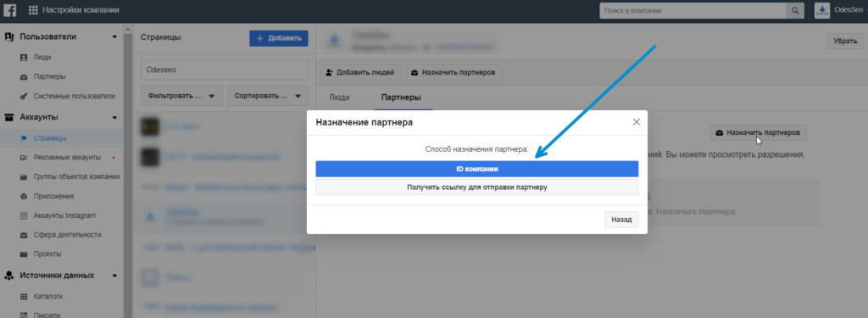Click the Убрать button
Screen dimensions: 868x318
click(x=845, y=41)
